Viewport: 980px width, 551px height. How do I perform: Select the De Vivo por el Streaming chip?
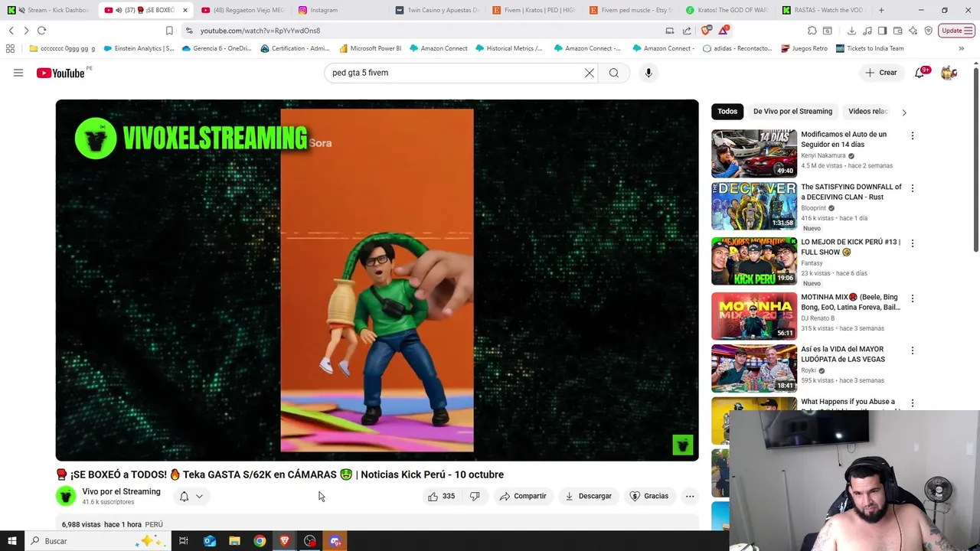792,112
